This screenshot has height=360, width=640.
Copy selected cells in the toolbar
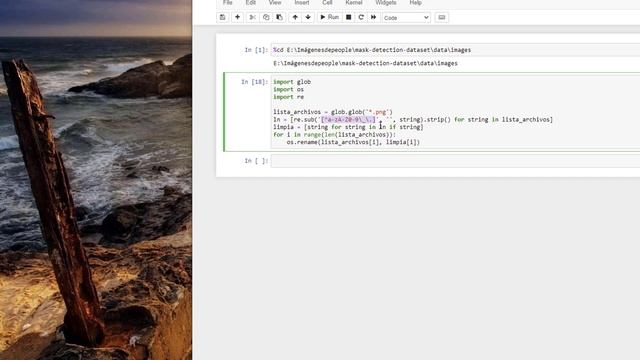pos(266,18)
